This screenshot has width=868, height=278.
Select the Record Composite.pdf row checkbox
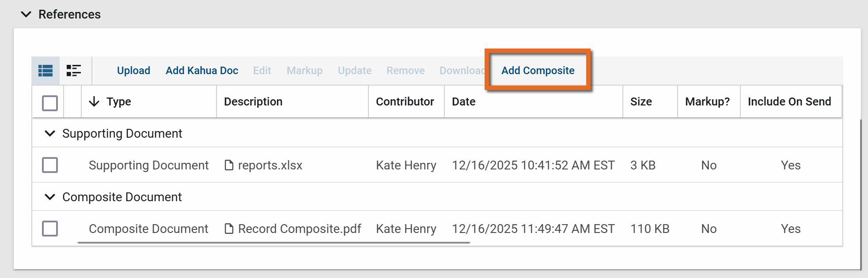coord(50,229)
